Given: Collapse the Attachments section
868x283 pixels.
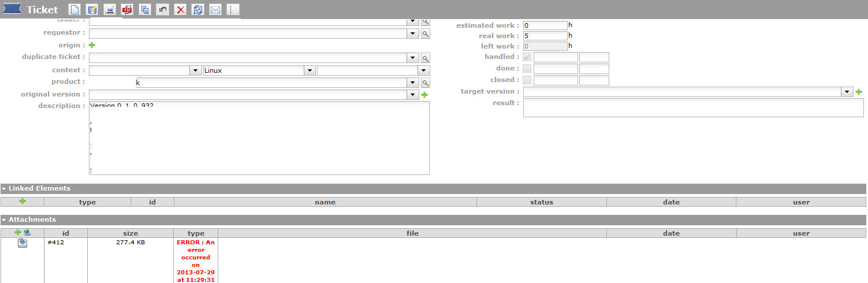Looking at the screenshot, I should pyautogui.click(x=5, y=220).
